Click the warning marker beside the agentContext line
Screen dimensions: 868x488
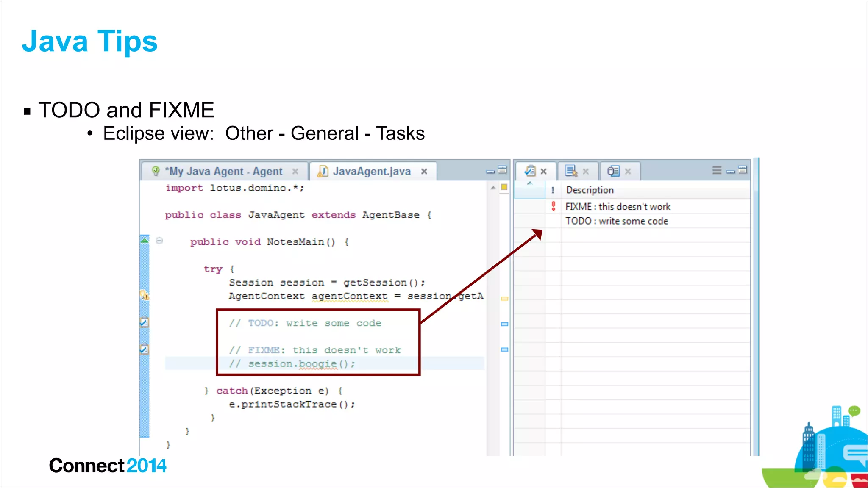(x=145, y=295)
